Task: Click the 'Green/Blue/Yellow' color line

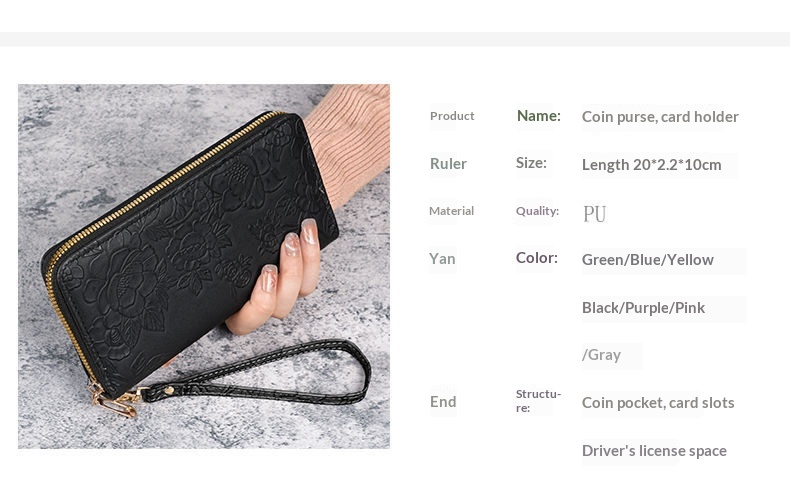Action: tap(647, 260)
